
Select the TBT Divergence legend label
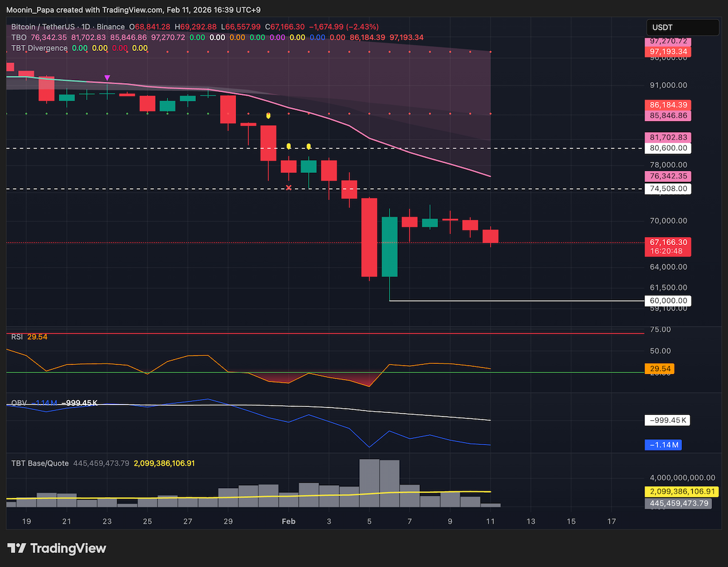click(x=39, y=48)
